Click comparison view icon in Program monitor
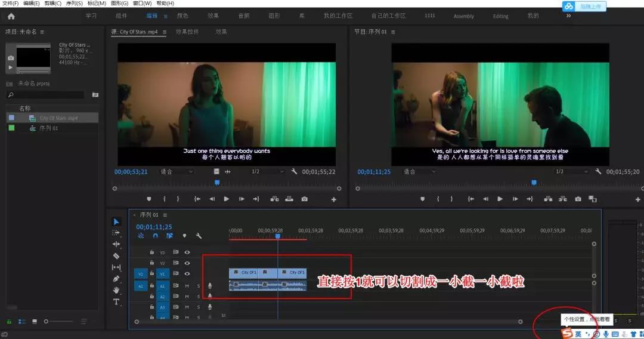This screenshot has width=644, height=339. pos(592,199)
